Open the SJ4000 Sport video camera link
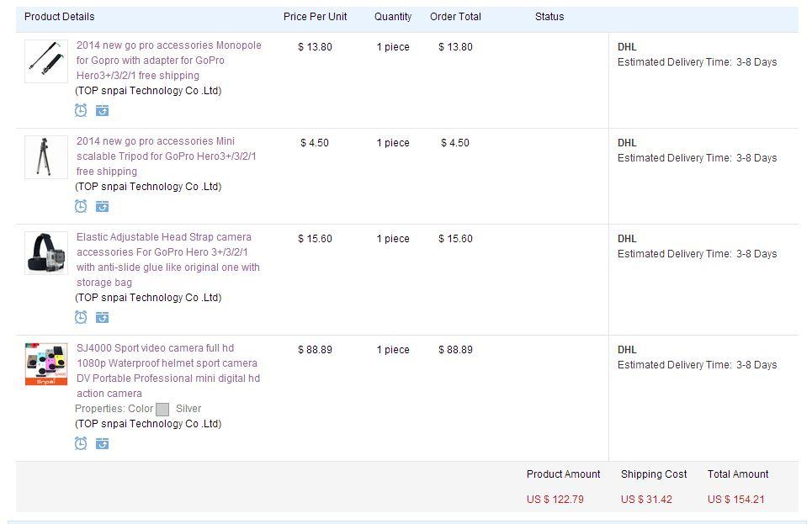 [x=168, y=371]
